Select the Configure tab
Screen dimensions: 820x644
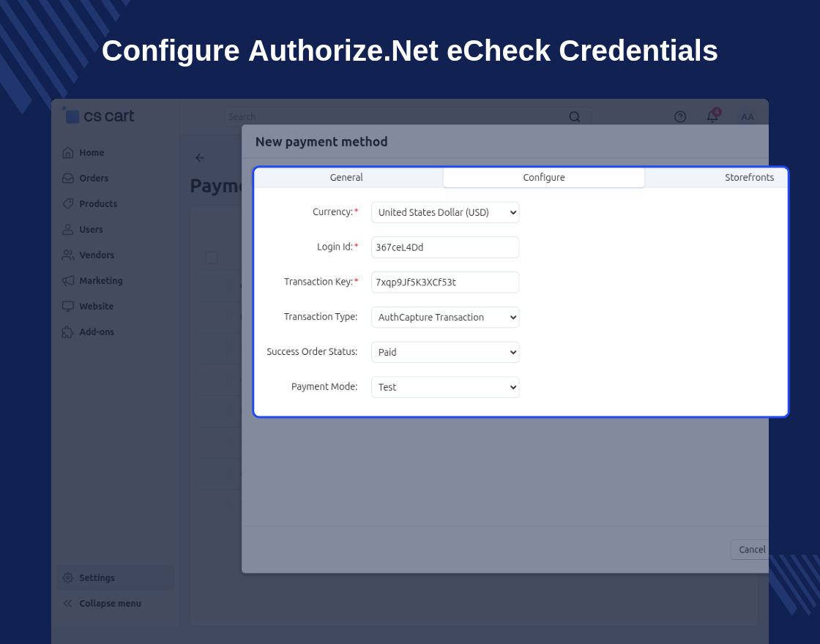(x=544, y=177)
